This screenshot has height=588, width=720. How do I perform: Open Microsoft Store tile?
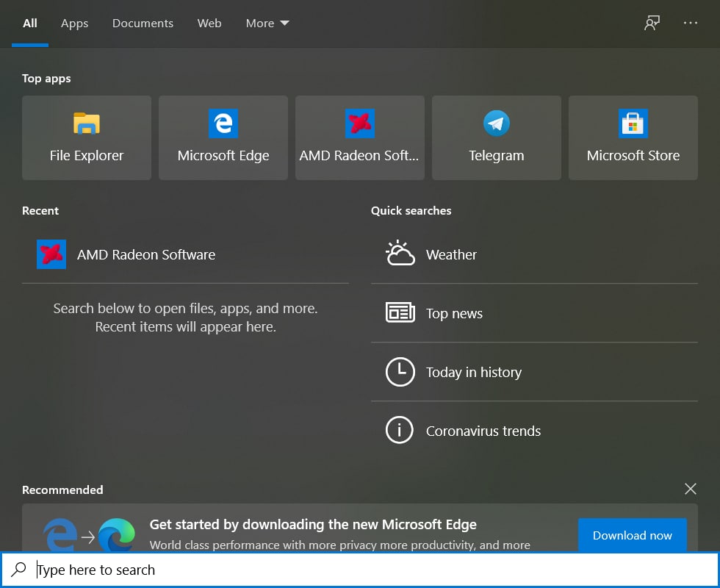pyautogui.click(x=633, y=138)
